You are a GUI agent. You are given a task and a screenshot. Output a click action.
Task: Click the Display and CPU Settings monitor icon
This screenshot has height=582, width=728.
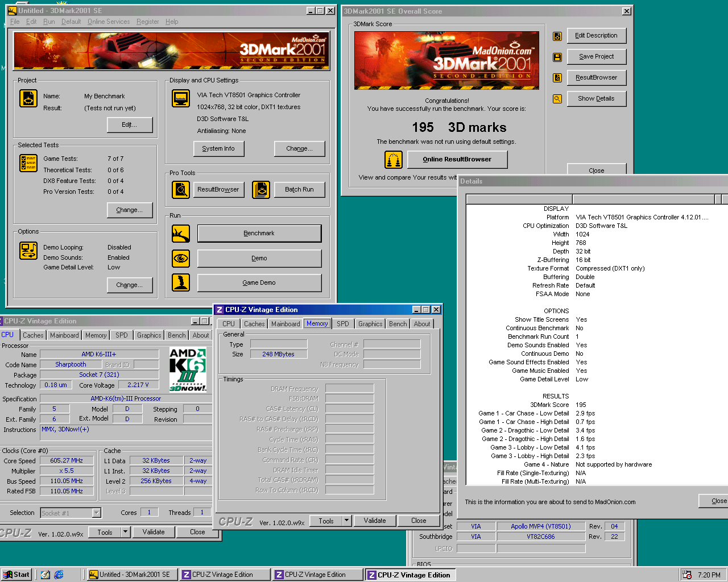[181, 98]
